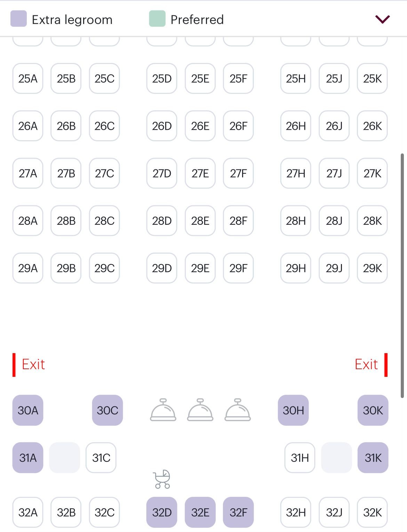Select window seat 29K
The image size is (407, 532).
(372, 268)
